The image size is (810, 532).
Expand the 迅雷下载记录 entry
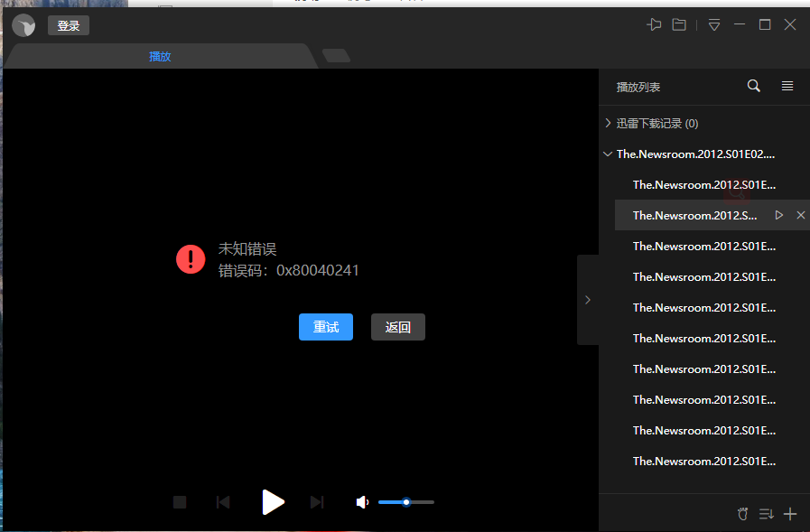[x=608, y=123]
